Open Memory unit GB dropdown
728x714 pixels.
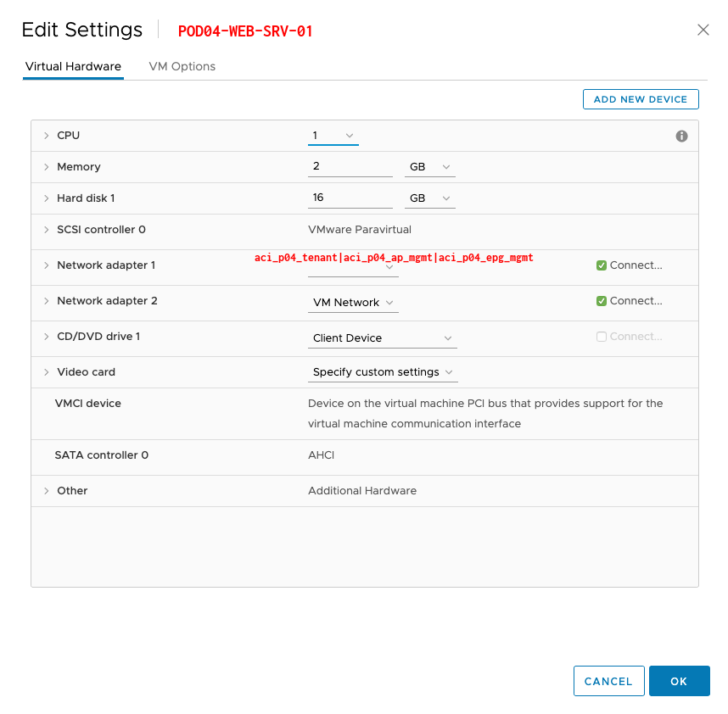coord(429,167)
